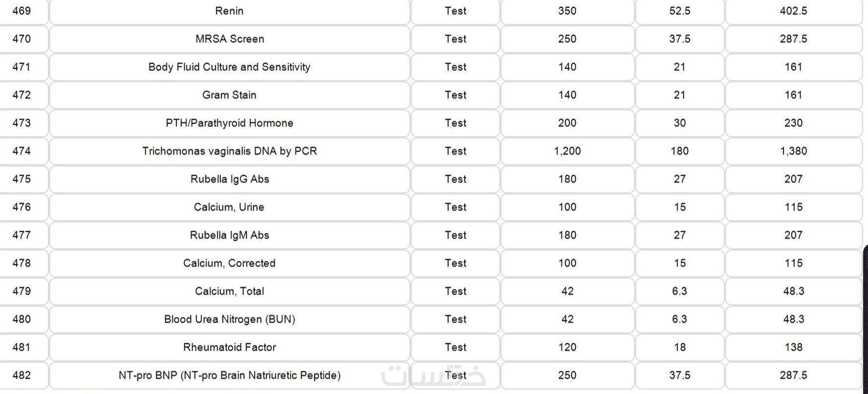Click the 1,380 total price cell
The width and height of the screenshot is (868, 394).
[x=793, y=151]
